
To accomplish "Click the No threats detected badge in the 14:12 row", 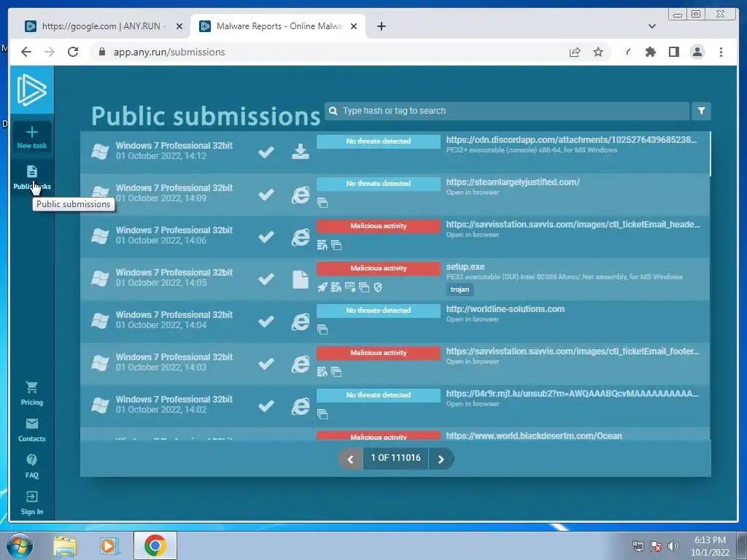I will coord(379,141).
